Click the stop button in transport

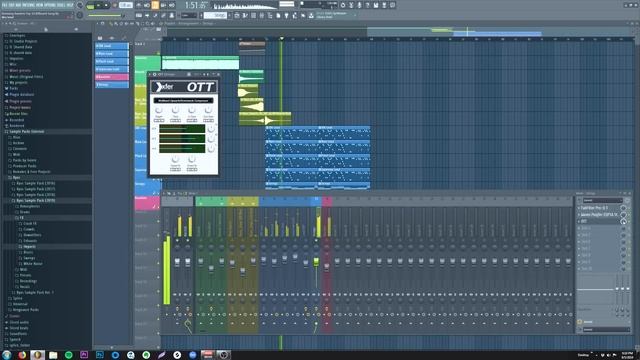click(107, 6)
